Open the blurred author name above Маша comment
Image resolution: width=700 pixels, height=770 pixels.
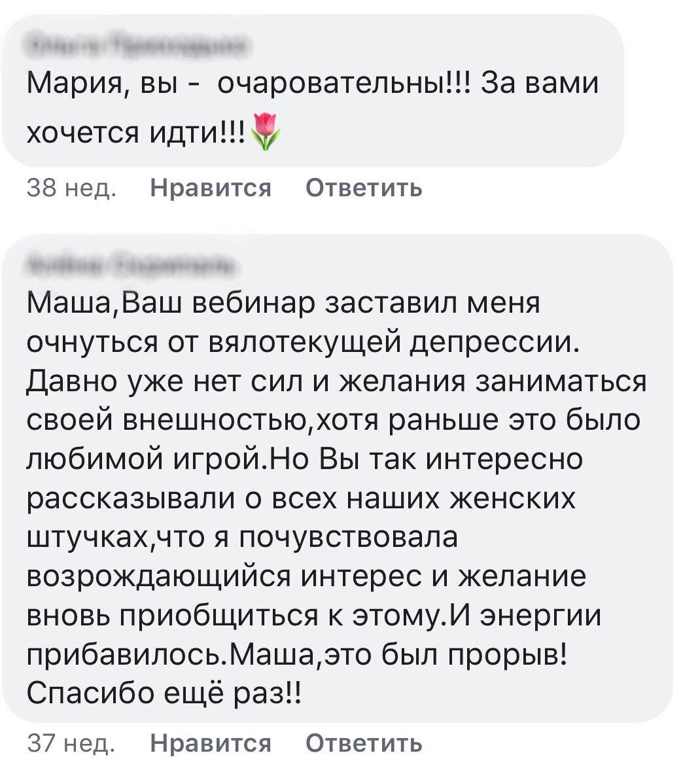[132, 266]
